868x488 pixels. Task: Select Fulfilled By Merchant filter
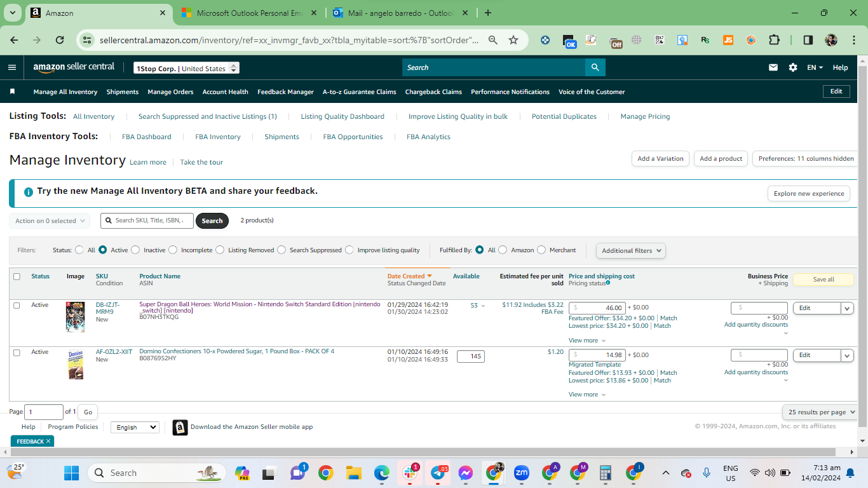click(541, 250)
